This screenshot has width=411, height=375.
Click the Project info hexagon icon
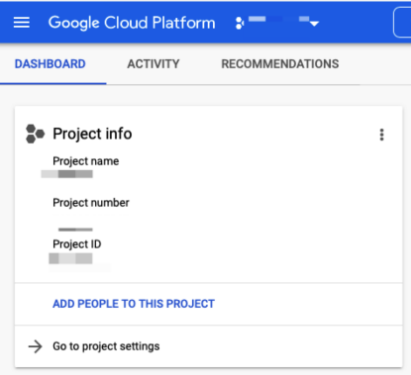35,134
